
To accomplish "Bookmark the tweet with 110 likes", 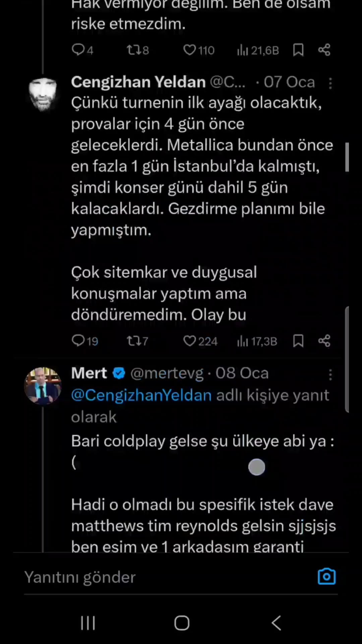I will [298, 50].
